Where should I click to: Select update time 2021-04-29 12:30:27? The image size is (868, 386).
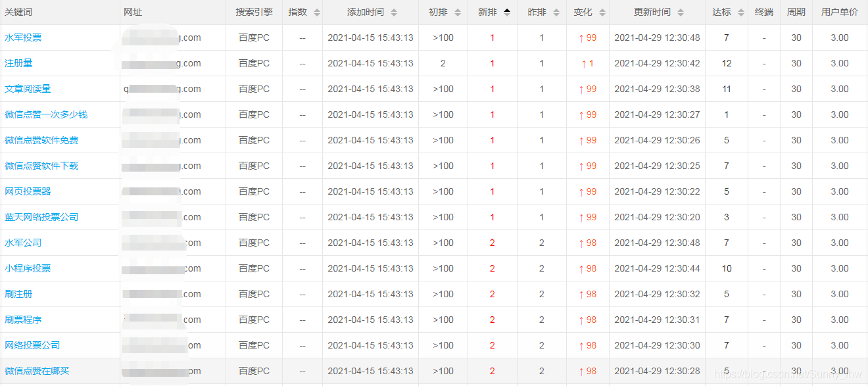pyautogui.click(x=657, y=114)
